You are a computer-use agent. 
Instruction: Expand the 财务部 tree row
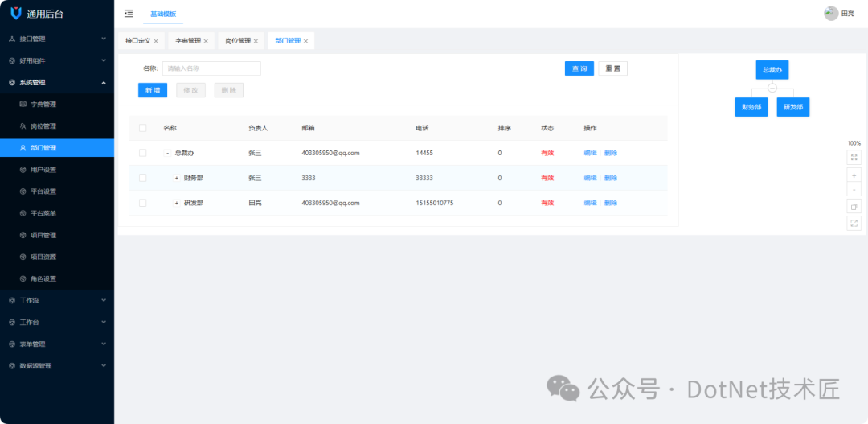[x=177, y=178]
